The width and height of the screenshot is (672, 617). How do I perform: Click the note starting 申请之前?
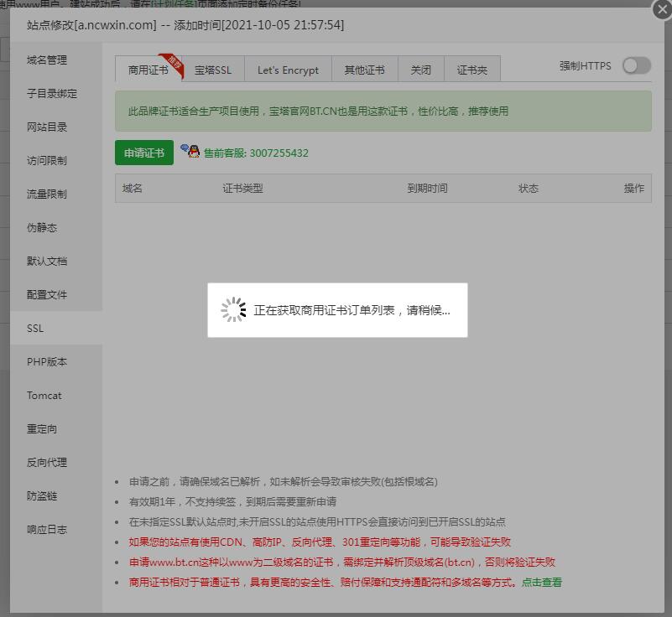tap(284, 482)
